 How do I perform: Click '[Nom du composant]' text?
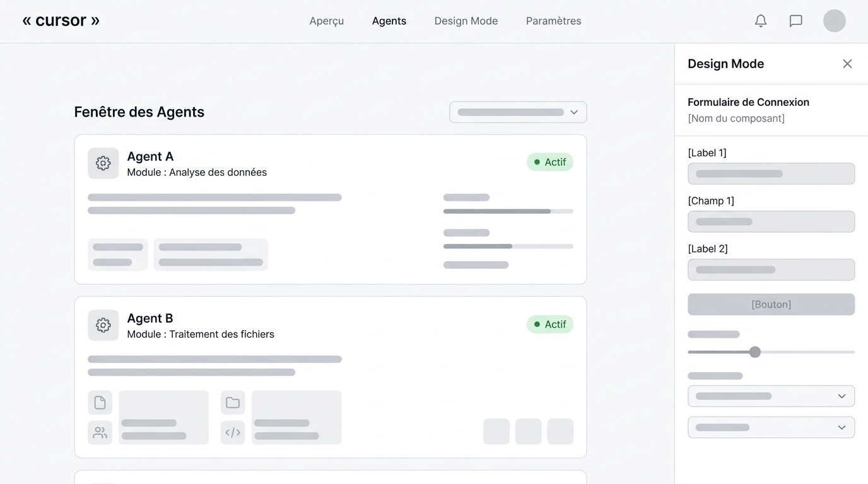click(x=736, y=118)
